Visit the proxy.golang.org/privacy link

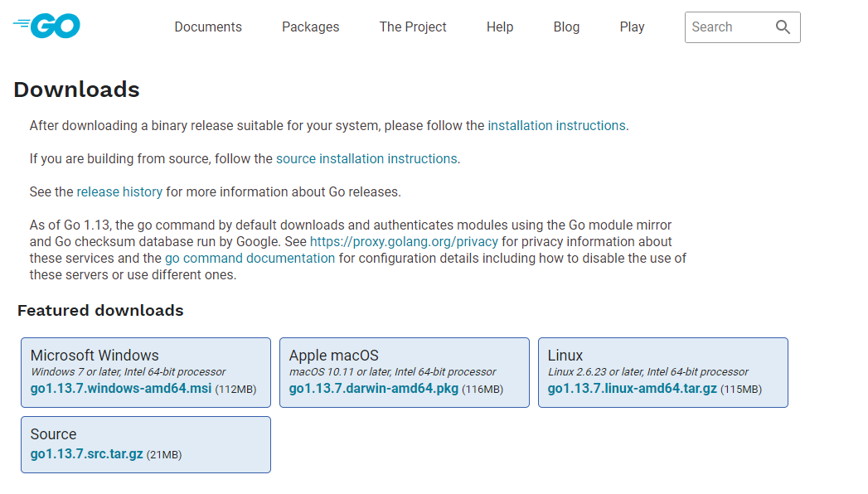[404, 242]
